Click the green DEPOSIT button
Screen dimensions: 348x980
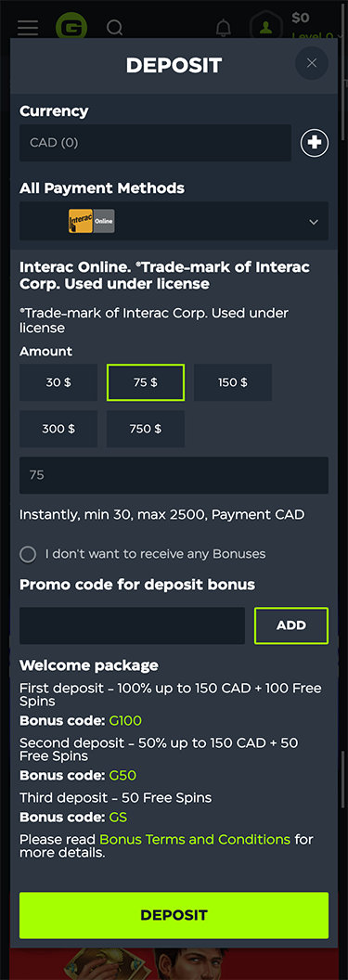point(174,915)
